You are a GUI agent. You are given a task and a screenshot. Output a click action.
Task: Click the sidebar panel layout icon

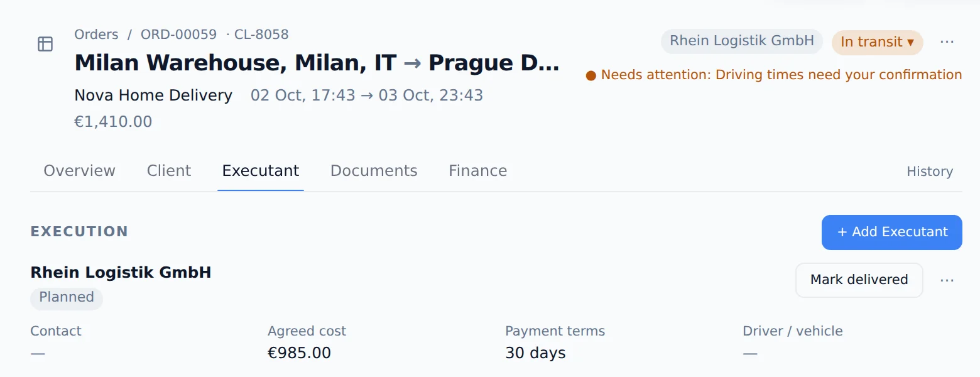[45, 44]
